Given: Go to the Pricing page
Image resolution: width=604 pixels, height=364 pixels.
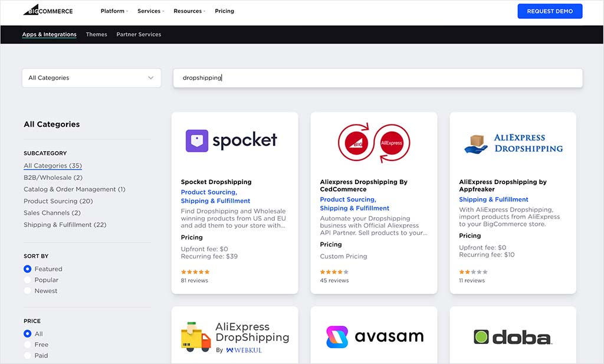Looking at the screenshot, I should [225, 11].
